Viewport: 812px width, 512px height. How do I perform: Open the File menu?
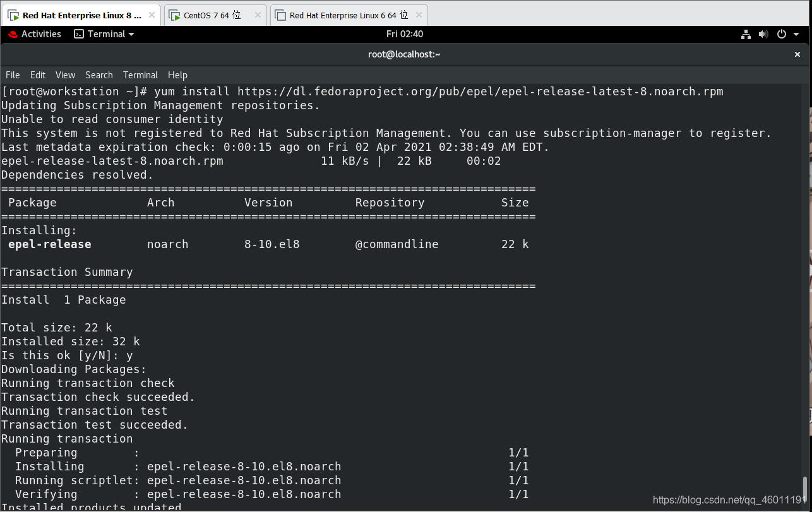pyautogui.click(x=12, y=74)
